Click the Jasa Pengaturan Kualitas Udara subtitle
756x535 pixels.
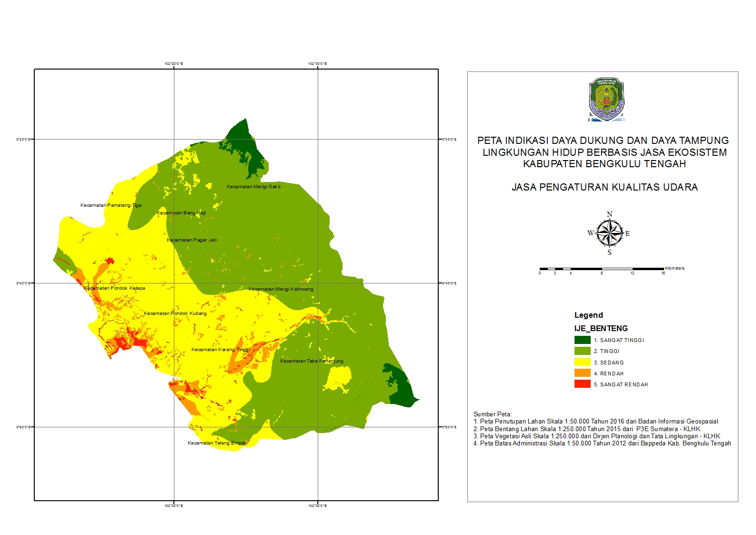click(605, 187)
